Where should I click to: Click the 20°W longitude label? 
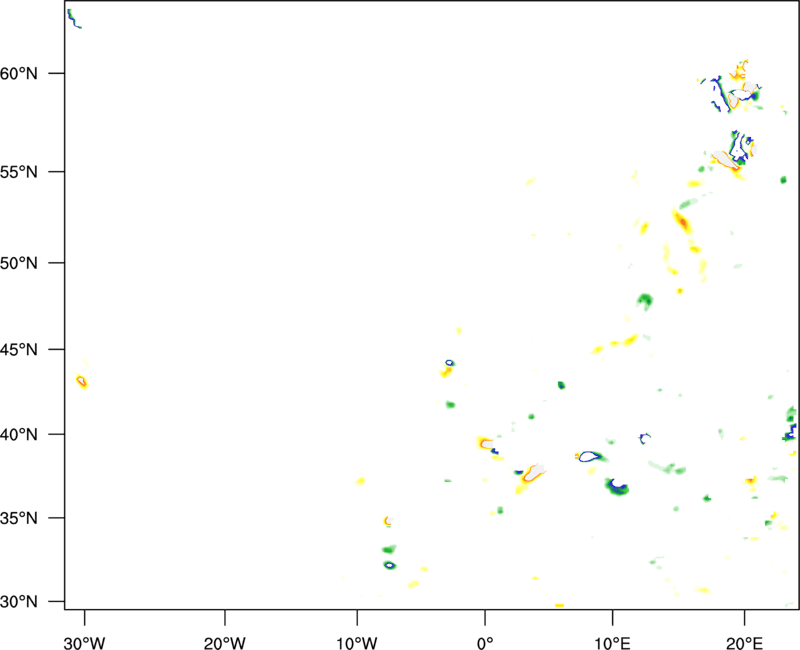tap(224, 643)
